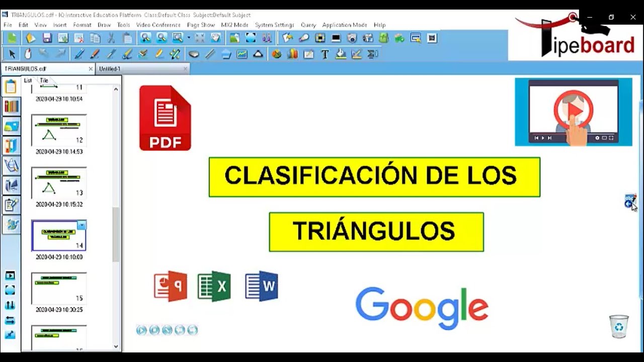The image size is (644, 362).
Task: Click the Paste clipboard toolbar icon
Action: [x=127, y=38]
